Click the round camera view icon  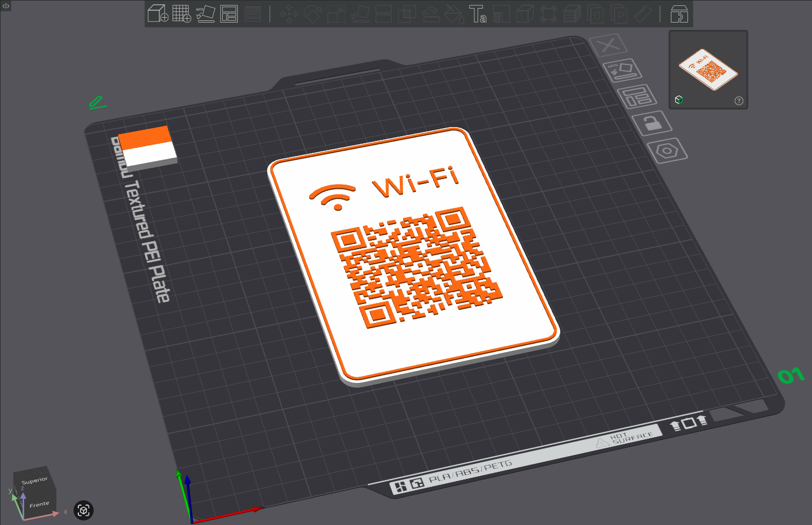[x=83, y=510]
